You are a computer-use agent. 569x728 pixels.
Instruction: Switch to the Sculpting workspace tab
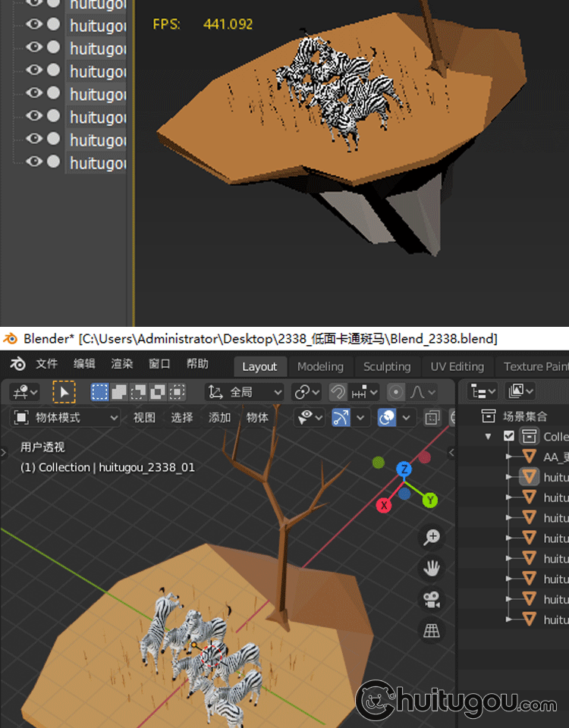(x=386, y=366)
